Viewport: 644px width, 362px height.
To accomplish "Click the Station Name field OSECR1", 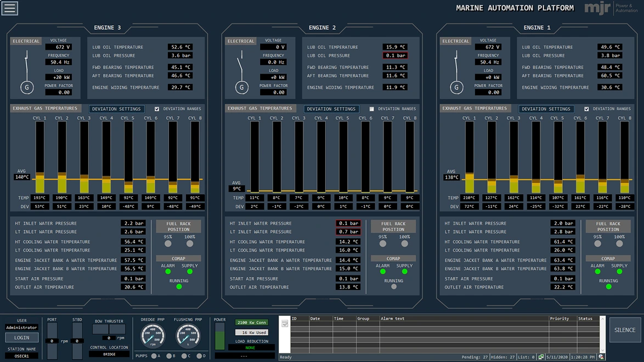I will coord(22,356).
